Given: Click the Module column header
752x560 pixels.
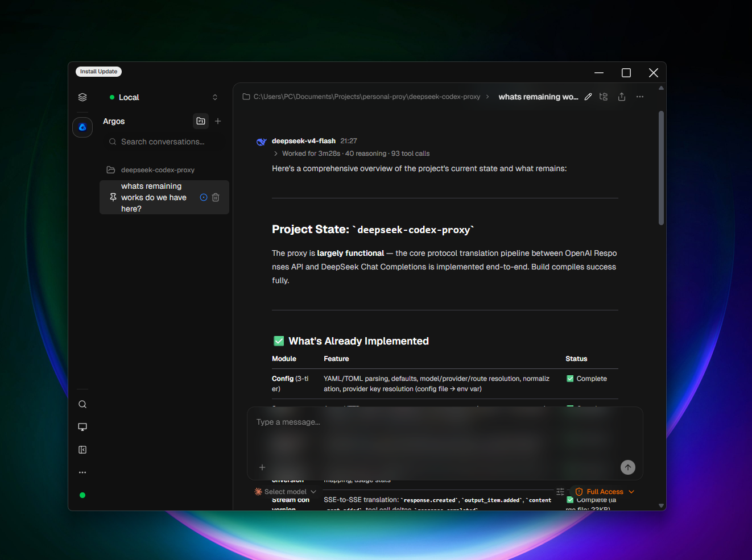Looking at the screenshot, I should pyautogui.click(x=284, y=359).
